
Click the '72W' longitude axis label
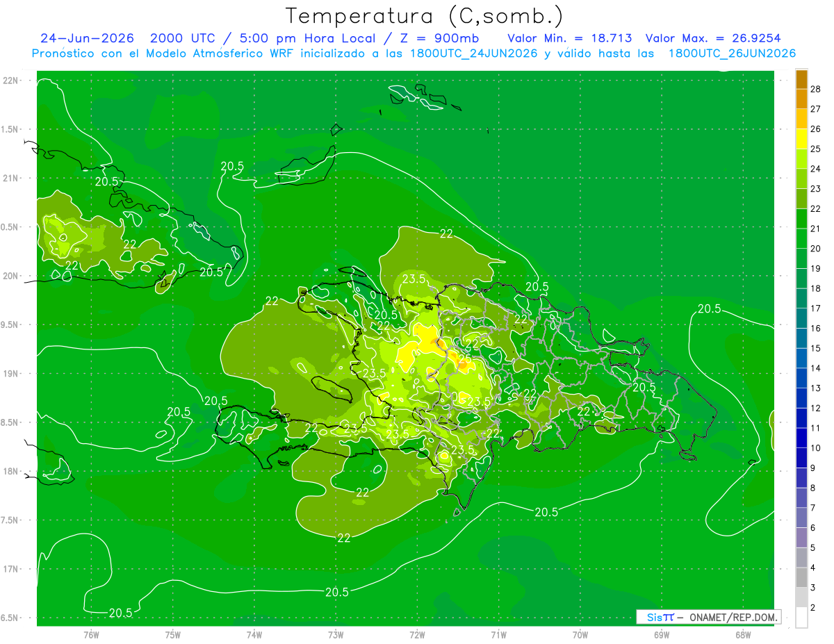point(417,635)
